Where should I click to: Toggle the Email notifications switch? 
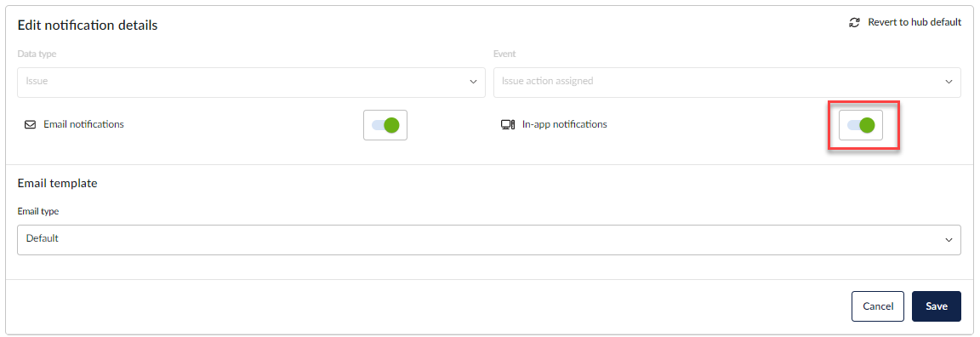tap(385, 125)
